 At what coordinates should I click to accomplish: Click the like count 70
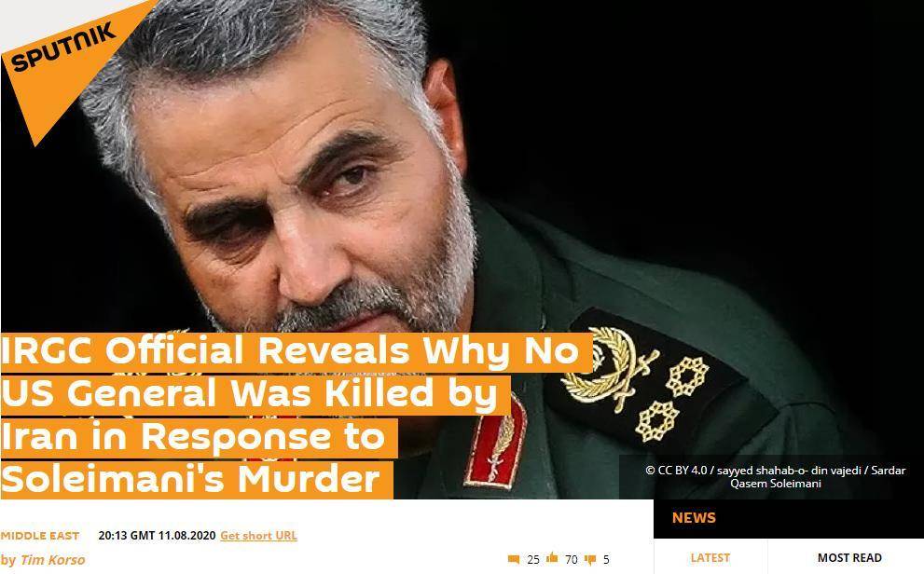(571, 560)
